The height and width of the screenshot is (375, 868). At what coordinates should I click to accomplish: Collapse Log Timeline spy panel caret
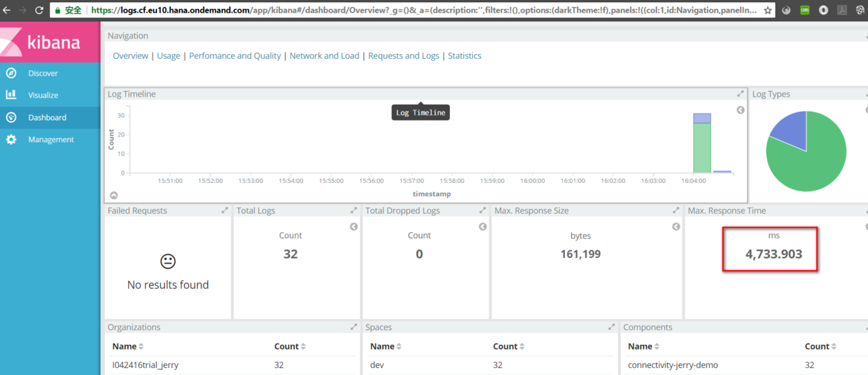click(x=114, y=196)
